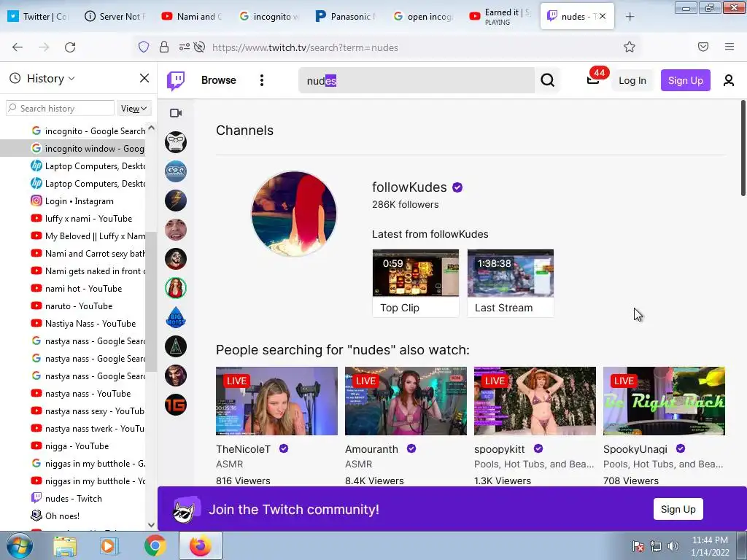The image size is (747, 560).
Task: Open Windows Media Player in taskbar
Action: click(109, 546)
